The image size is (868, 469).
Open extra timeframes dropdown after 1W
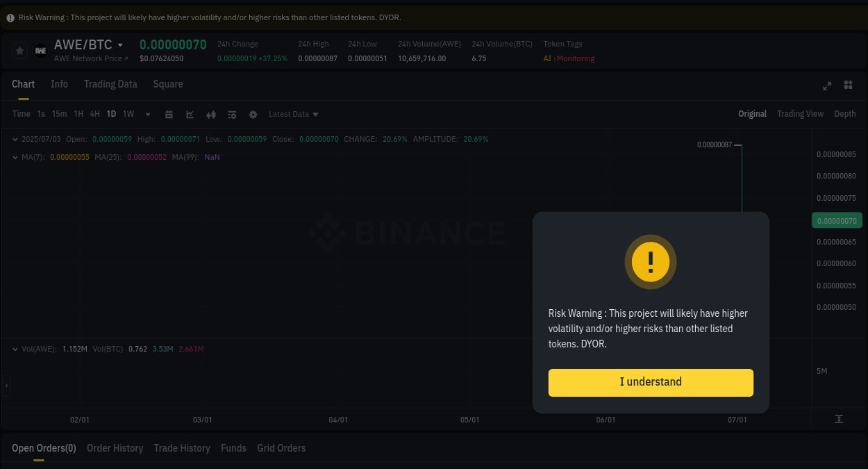pos(147,114)
